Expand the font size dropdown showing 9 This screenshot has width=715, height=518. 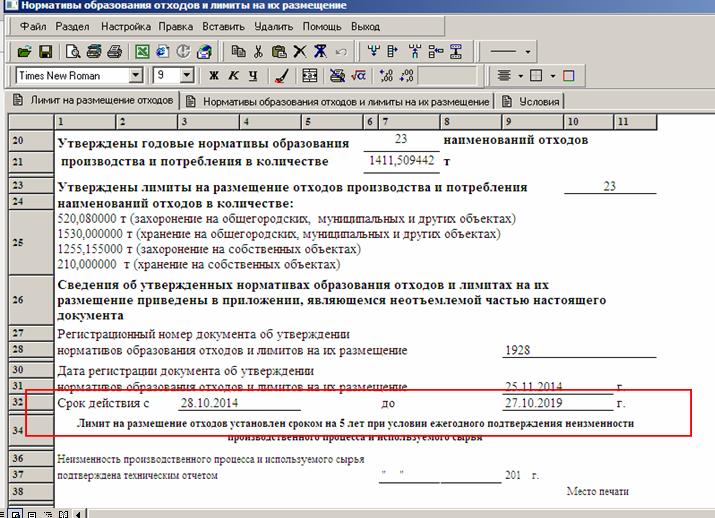tap(186, 76)
